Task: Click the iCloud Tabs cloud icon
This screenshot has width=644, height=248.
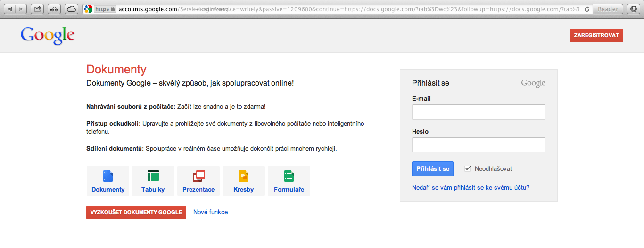Action: tap(71, 9)
